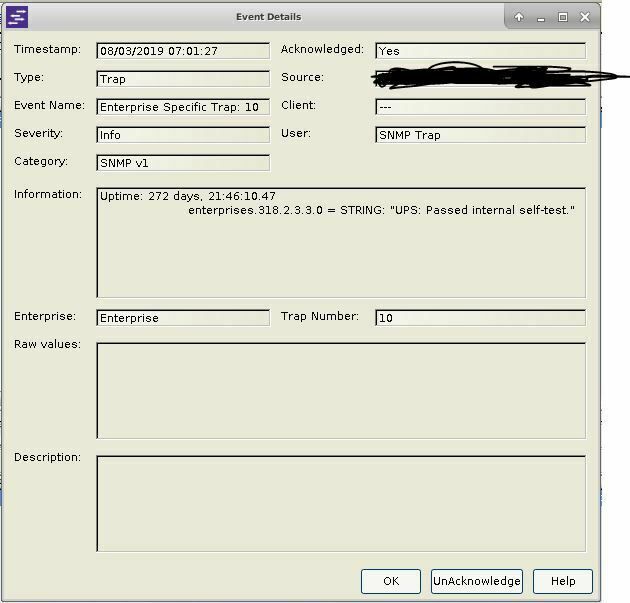
Task: Click the Acknowledged field showing Yes
Action: pos(480,51)
